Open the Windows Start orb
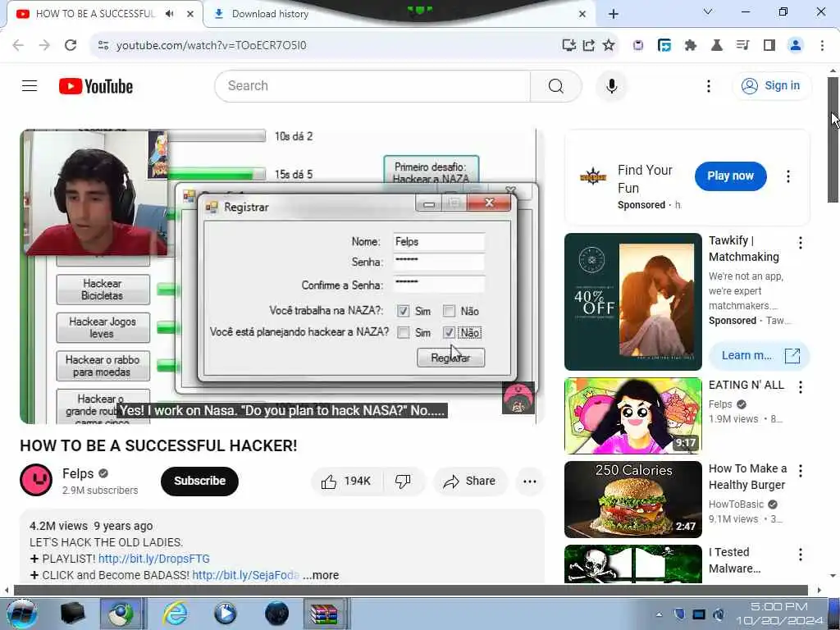 (x=22, y=614)
